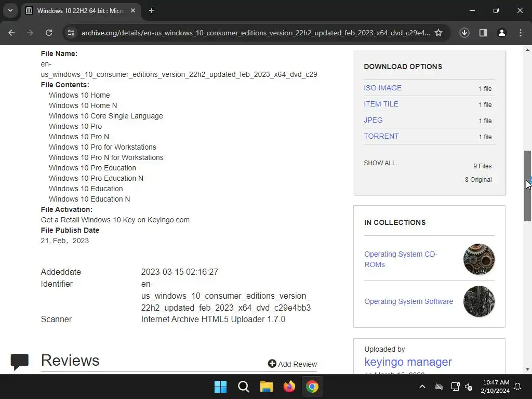The image size is (532, 399).
Task: Click the 'Windows 10 Education N' line
Action: coord(89,199)
